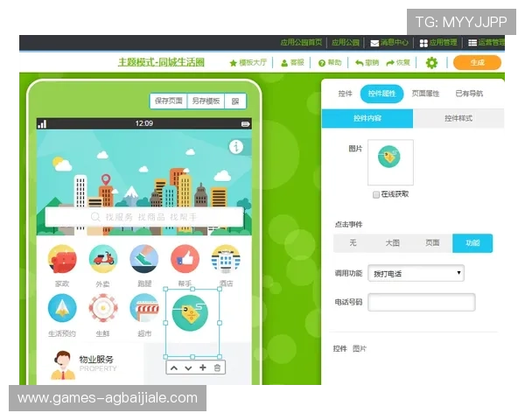
Task: Open the 应用公园首页 link
Action: pyautogui.click(x=301, y=43)
